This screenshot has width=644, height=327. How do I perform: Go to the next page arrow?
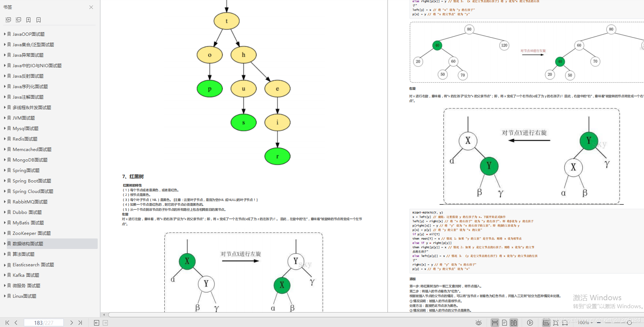click(72, 323)
